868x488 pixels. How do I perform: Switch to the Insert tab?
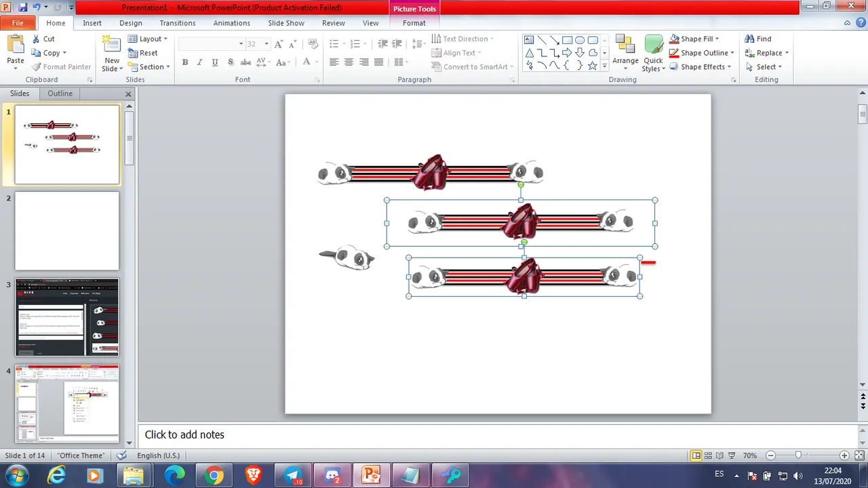(92, 23)
